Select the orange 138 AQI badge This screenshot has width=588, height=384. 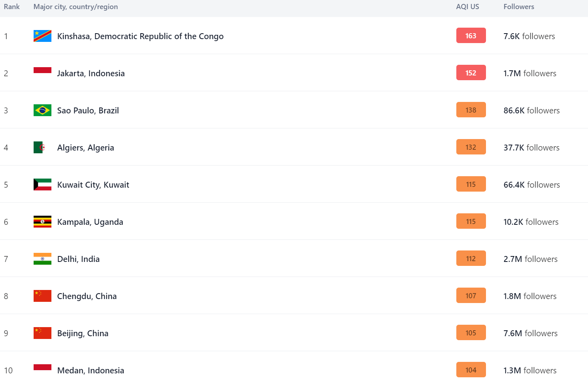[x=471, y=110]
